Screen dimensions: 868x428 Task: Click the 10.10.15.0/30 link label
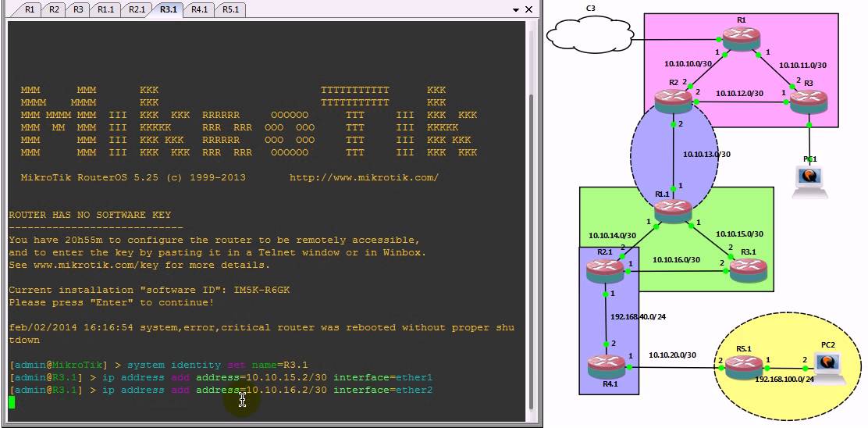coord(739,234)
